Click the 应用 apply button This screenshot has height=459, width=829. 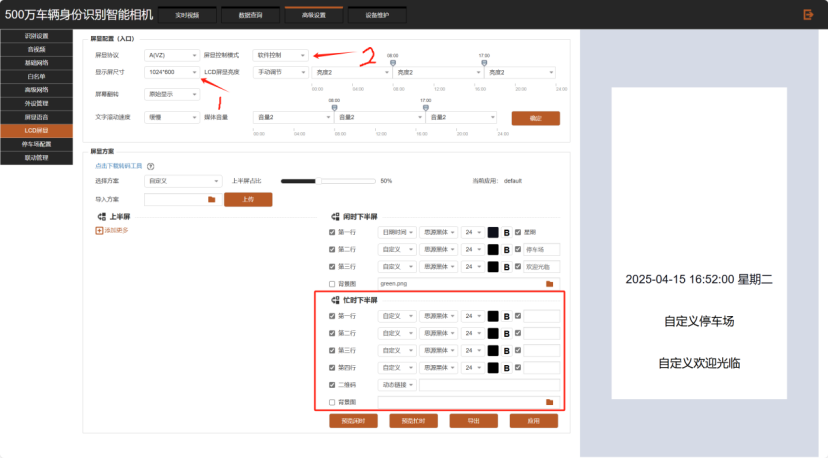(534, 421)
